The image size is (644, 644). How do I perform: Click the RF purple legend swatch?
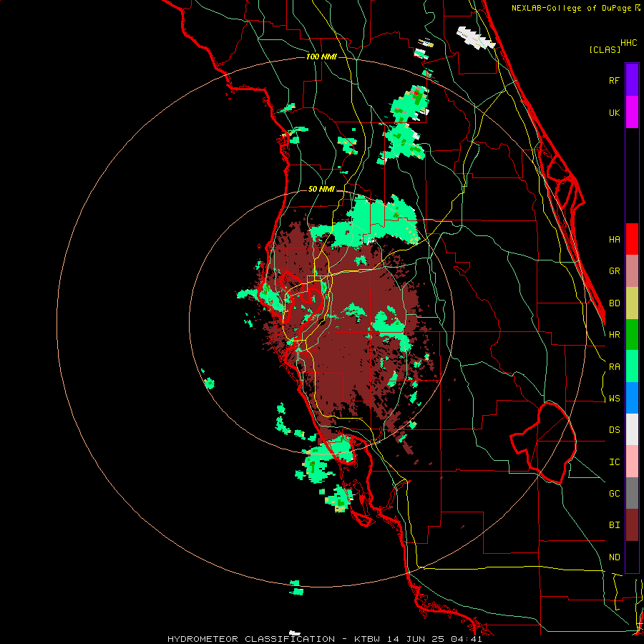[x=632, y=80]
